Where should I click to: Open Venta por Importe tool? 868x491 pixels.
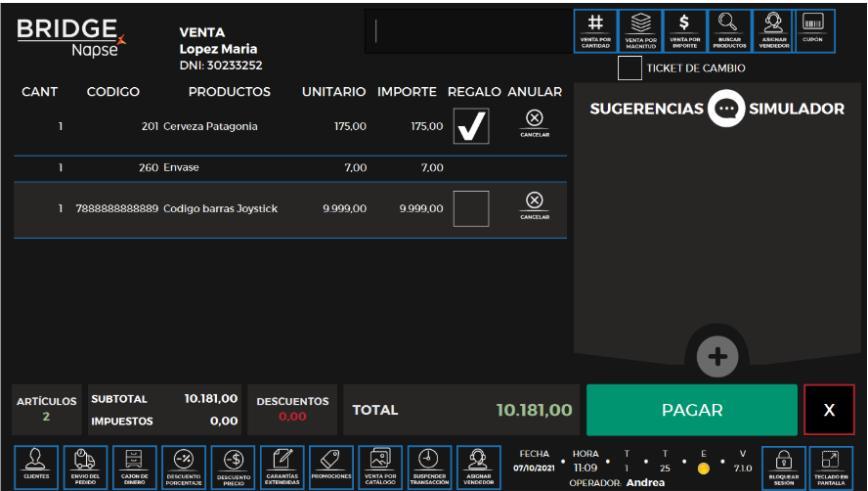click(x=685, y=31)
